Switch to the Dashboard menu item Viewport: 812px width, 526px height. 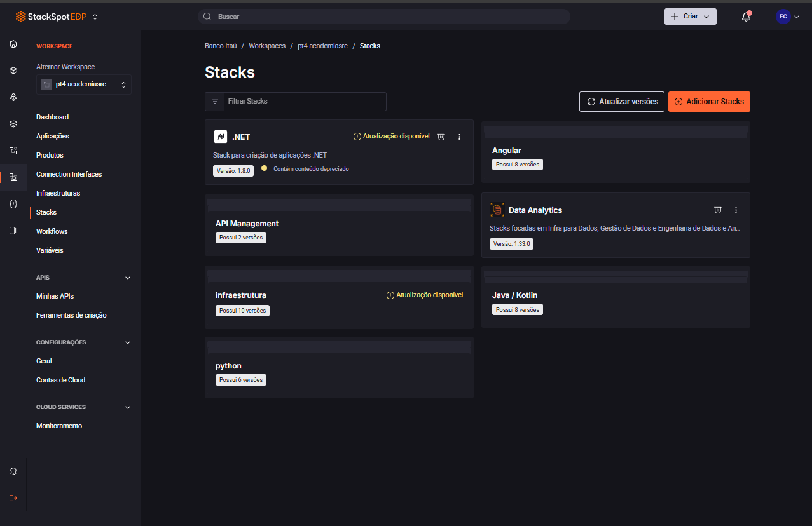pyautogui.click(x=52, y=116)
